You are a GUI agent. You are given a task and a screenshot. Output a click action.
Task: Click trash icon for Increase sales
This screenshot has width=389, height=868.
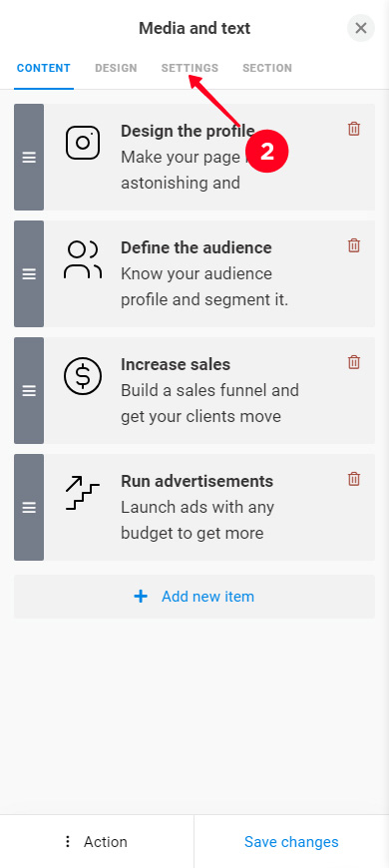click(x=353, y=362)
